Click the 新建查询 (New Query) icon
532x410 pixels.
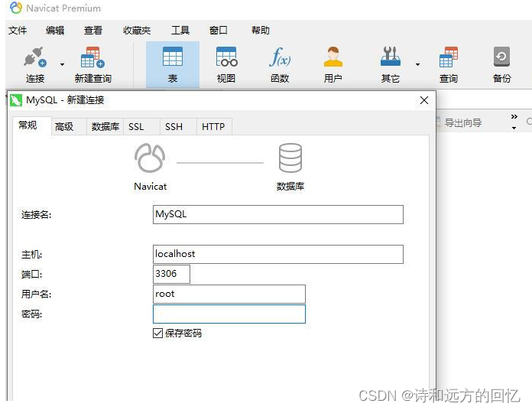click(x=92, y=57)
